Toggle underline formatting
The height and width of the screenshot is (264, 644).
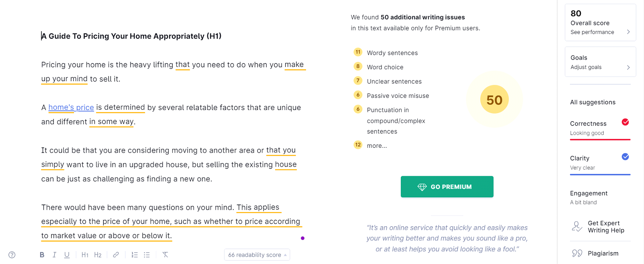(x=67, y=255)
